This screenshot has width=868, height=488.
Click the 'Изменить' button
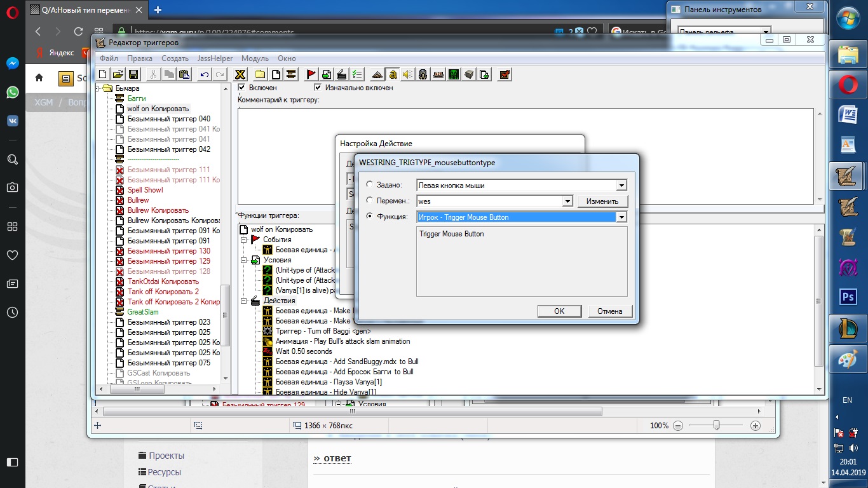tap(602, 201)
